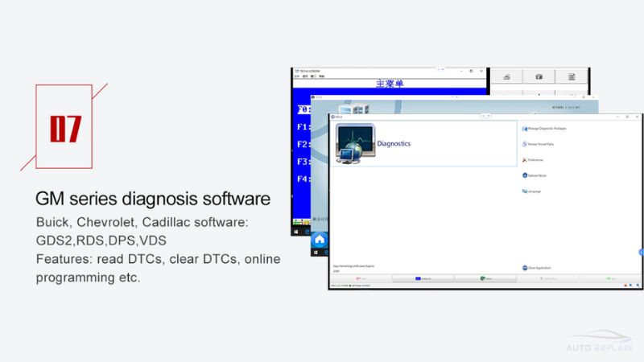Click the Language icon
The width and height of the screenshot is (644, 362).
(x=524, y=191)
